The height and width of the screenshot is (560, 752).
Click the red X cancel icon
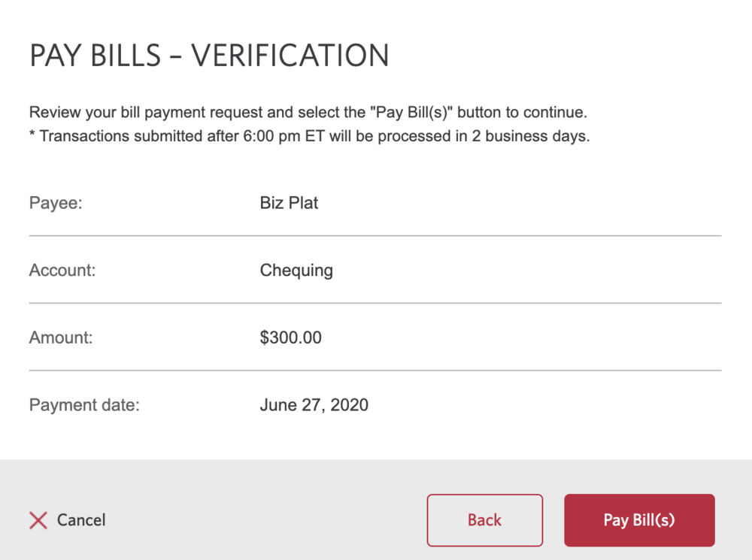(x=38, y=520)
